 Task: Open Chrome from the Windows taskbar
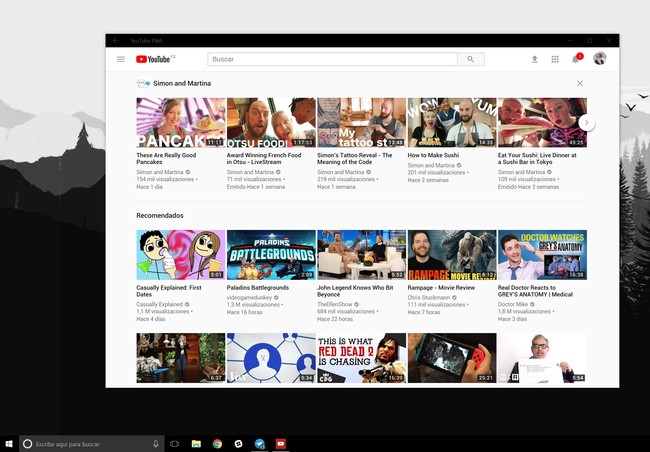pyautogui.click(x=217, y=443)
